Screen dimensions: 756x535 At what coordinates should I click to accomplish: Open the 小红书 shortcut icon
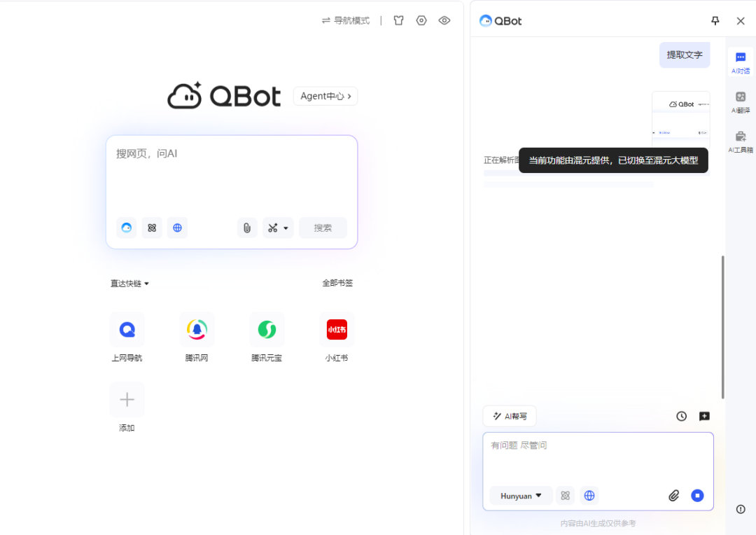click(337, 330)
